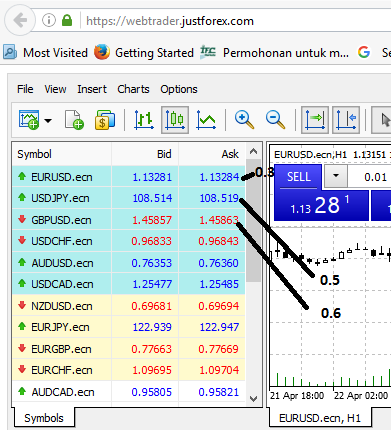The height and width of the screenshot is (430, 391).
Task: Select the USDCHF.ecn row
Action: tap(129, 241)
